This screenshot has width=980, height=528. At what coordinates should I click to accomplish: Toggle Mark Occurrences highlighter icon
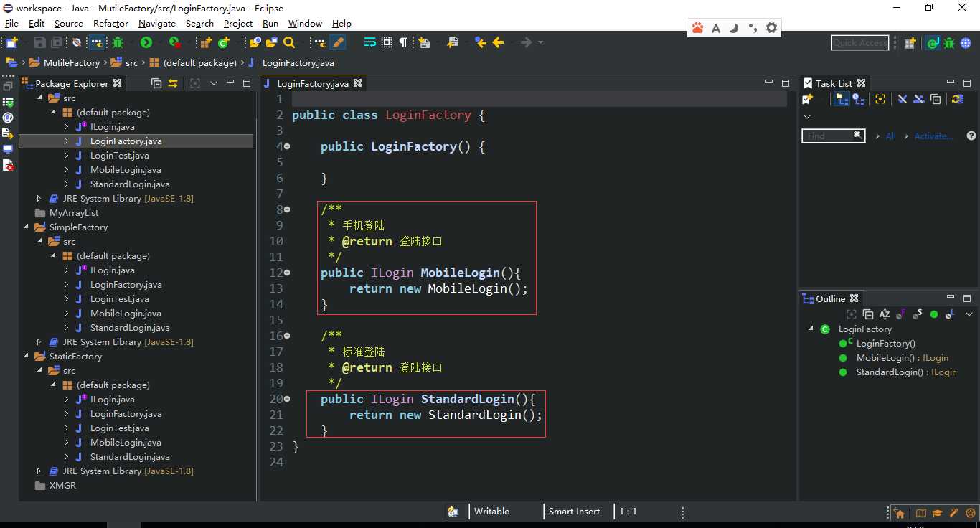pyautogui.click(x=337, y=43)
